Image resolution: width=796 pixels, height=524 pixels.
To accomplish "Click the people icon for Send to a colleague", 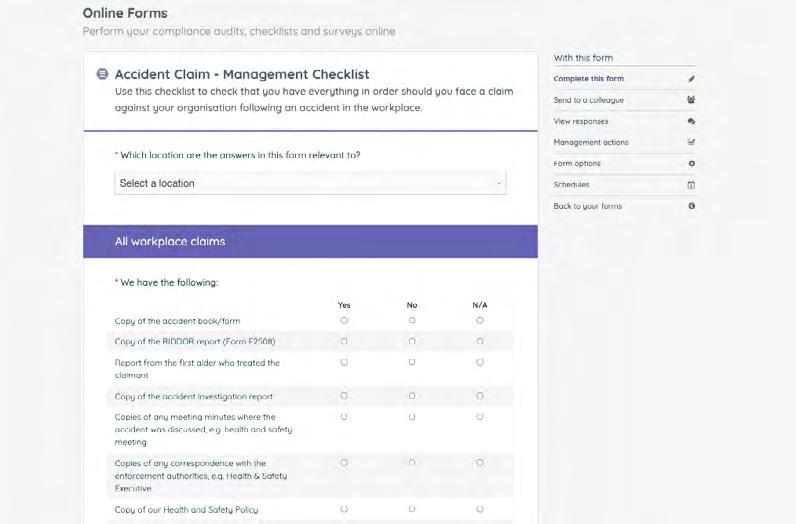I will pyautogui.click(x=691, y=100).
